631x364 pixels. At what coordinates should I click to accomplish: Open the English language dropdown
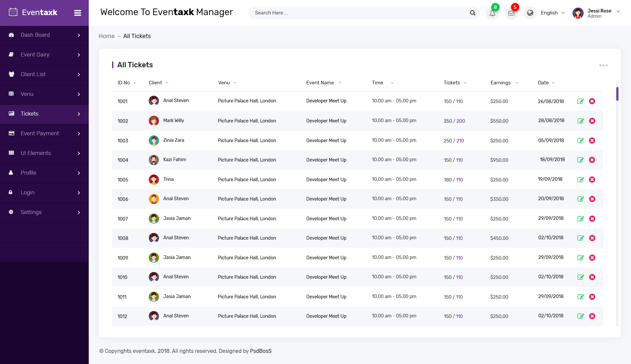552,13
